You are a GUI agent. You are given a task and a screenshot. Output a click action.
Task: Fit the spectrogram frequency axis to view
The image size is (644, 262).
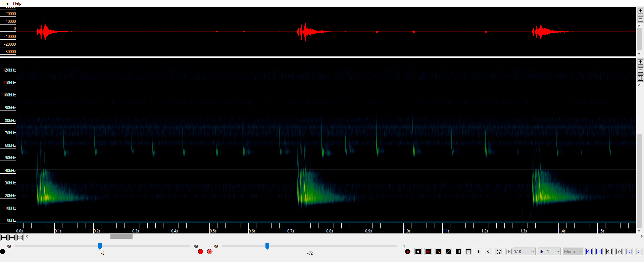[x=640, y=78]
